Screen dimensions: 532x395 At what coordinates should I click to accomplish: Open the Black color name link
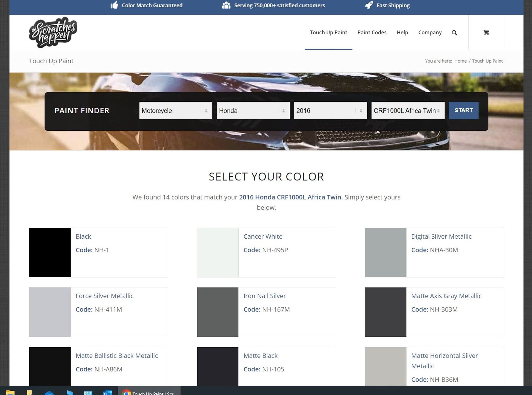(x=83, y=236)
